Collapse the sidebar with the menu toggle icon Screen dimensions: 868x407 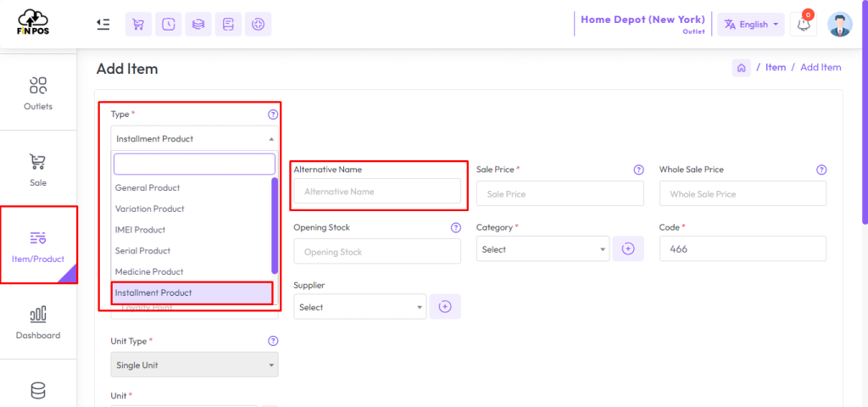point(103,24)
